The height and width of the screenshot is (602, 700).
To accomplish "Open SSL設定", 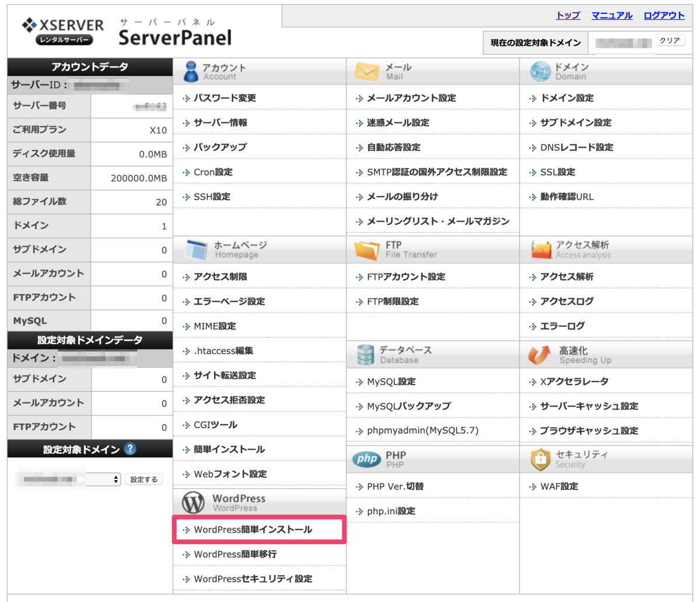I will pos(558,172).
